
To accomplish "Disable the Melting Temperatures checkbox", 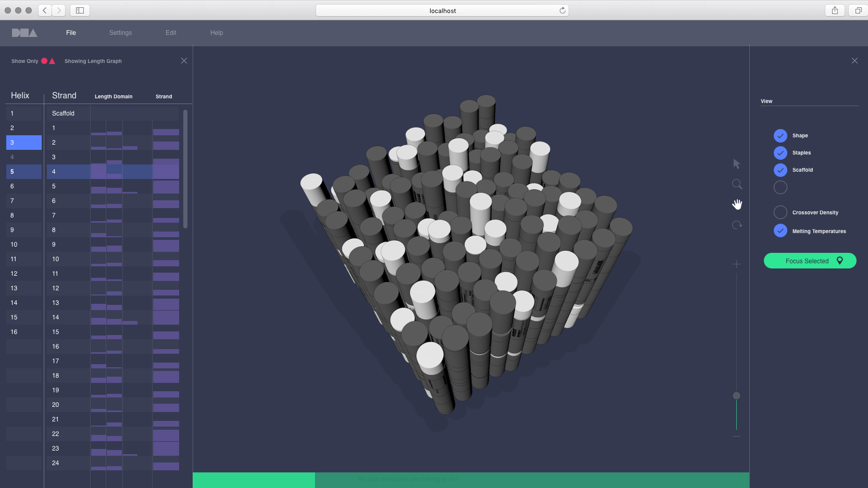I will 780,230.
